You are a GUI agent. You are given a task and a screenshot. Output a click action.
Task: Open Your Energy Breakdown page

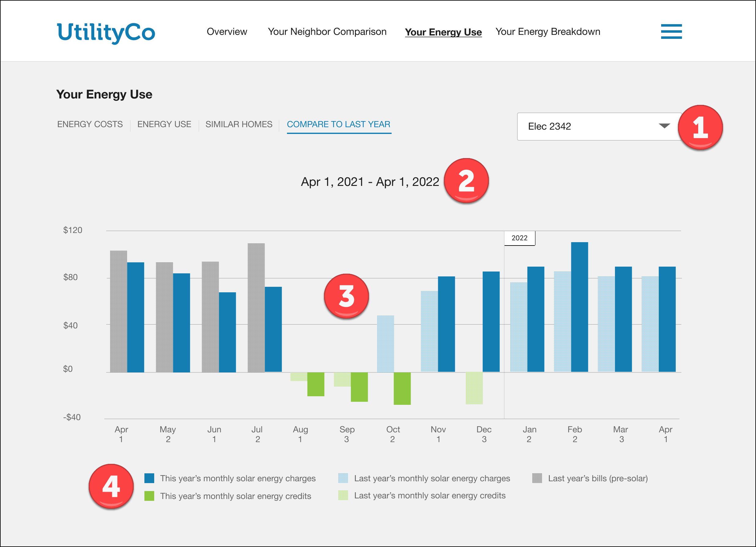pyautogui.click(x=548, y=32)
